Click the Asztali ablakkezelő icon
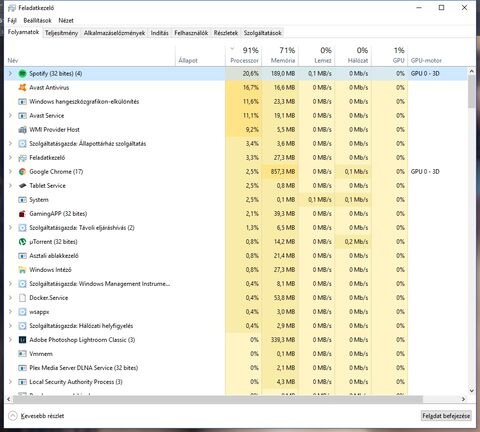The width and height of the screenshot is (480, 432). [x=22, y=255]
